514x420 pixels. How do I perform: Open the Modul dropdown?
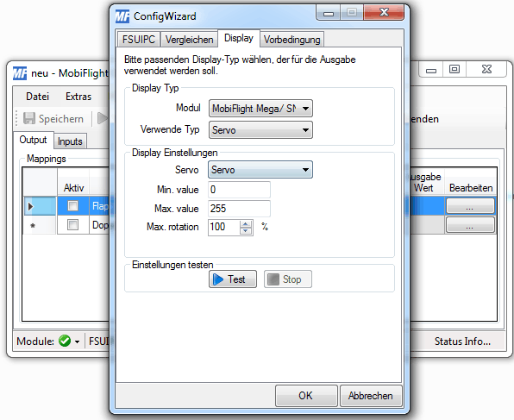click(x=260, y=109)
